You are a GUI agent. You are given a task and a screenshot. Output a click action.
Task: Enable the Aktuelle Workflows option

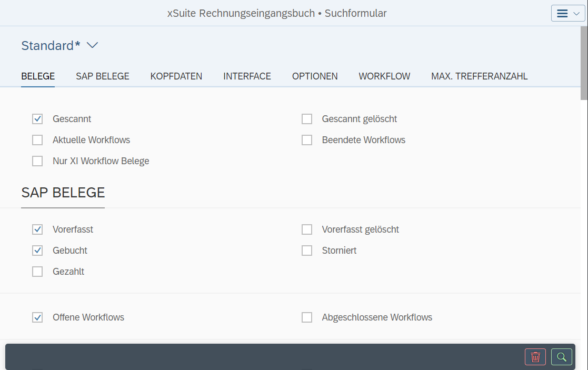[x=37, y=139]
